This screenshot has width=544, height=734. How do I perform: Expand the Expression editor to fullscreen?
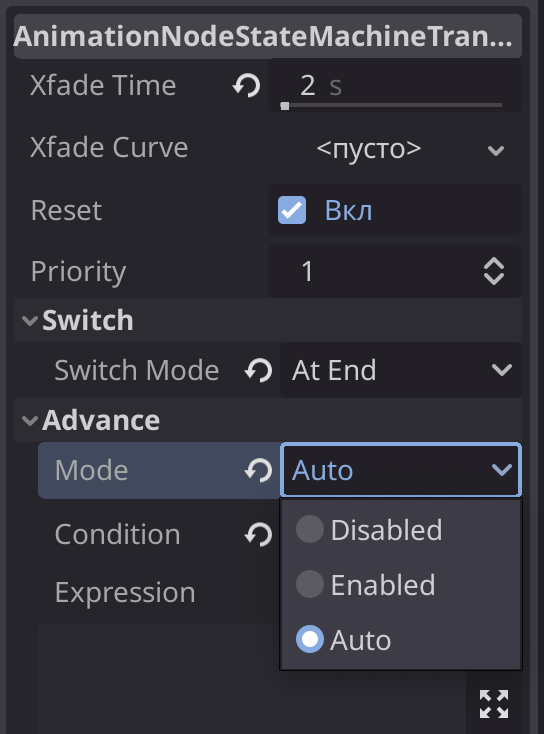pos(494,704)
